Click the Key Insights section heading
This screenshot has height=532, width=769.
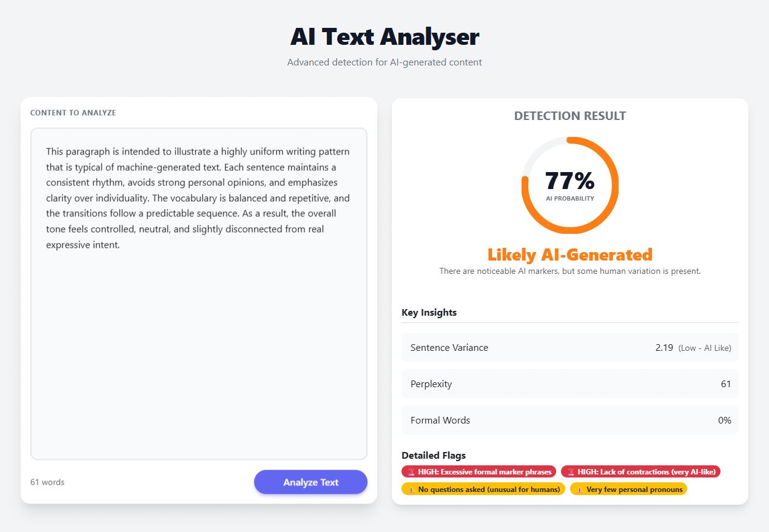(429, 313)
